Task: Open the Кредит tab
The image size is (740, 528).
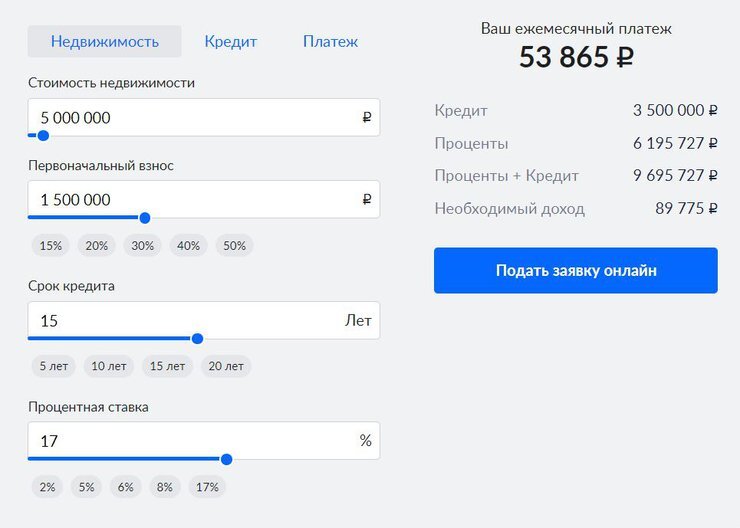Action: click(x=230, y=42)
